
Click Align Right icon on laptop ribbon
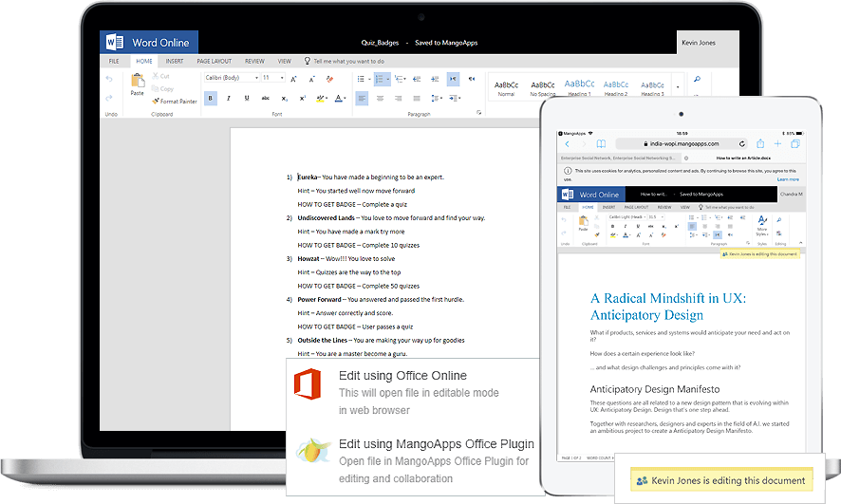coord(398,98)
